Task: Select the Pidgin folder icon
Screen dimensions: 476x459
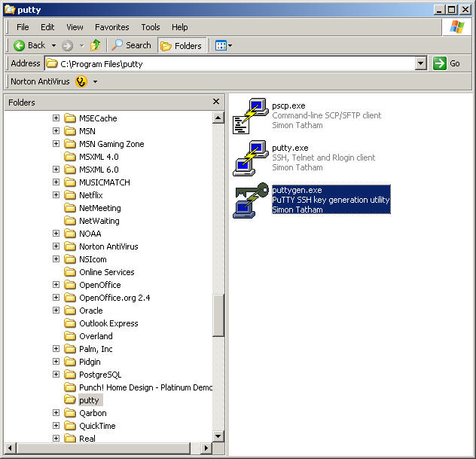Action: point(70,362)
